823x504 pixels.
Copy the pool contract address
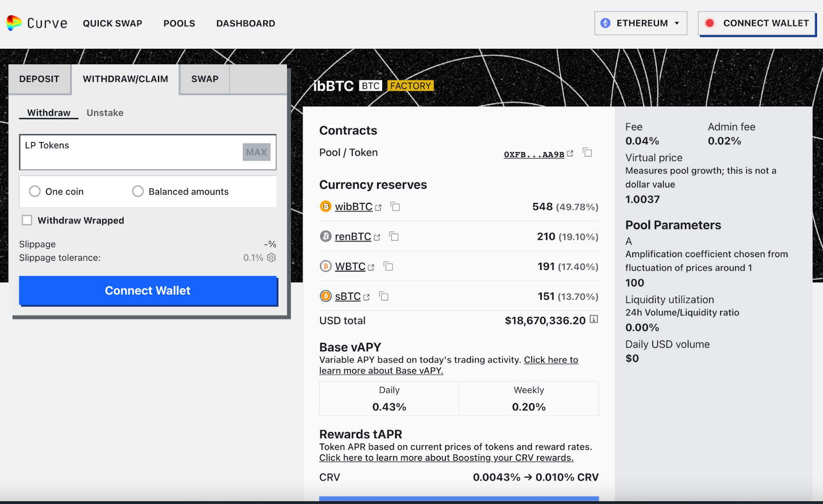point(587,152)
